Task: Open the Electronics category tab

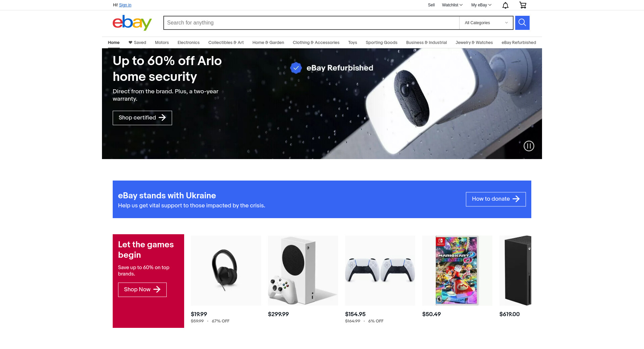Action: coord(189,43)
